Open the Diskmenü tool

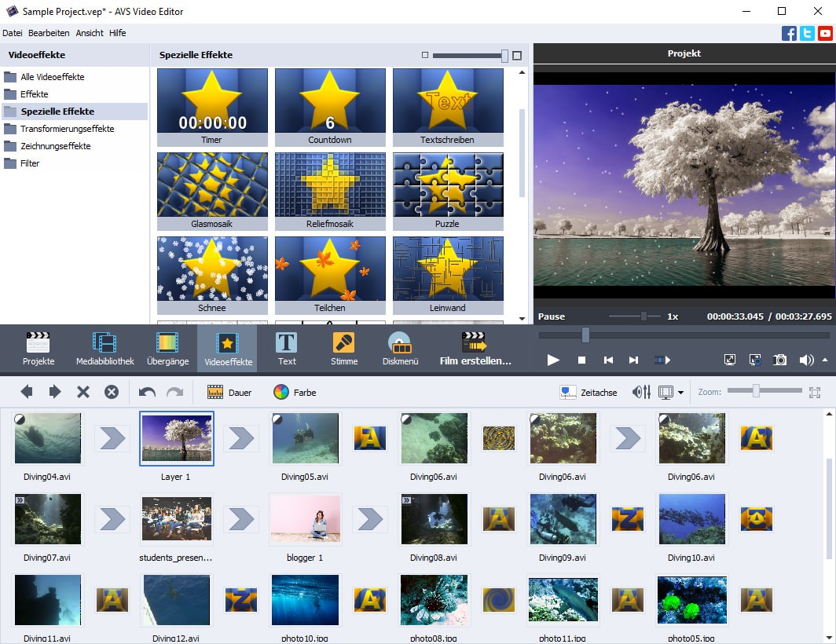tap(399, 349)
